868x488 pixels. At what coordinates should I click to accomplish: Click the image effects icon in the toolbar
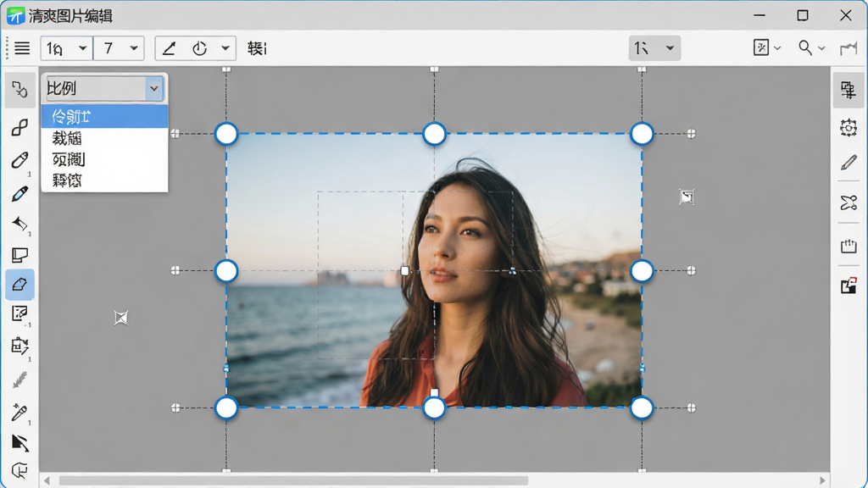[x=761, y=47]
